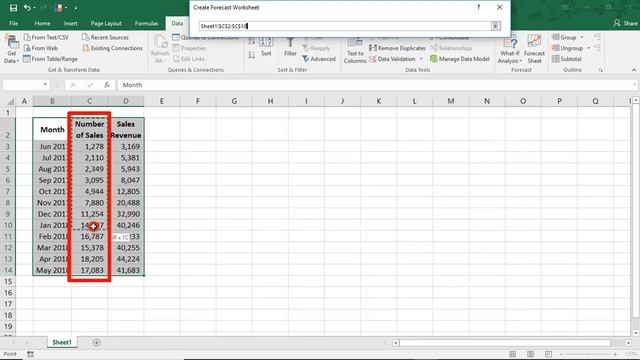Select From Table/Range option
Viewport: 640px width, 360px height.
tap(50, 59)
